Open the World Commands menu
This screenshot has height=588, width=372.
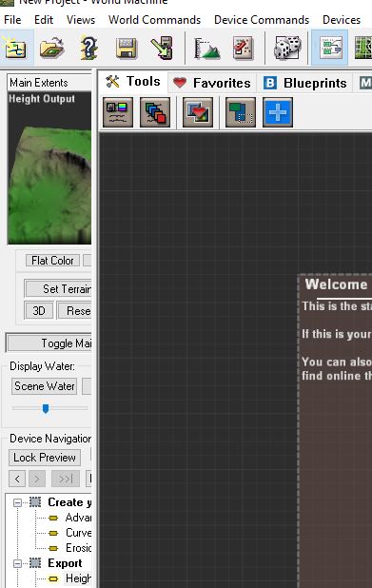tap(154, 19)
